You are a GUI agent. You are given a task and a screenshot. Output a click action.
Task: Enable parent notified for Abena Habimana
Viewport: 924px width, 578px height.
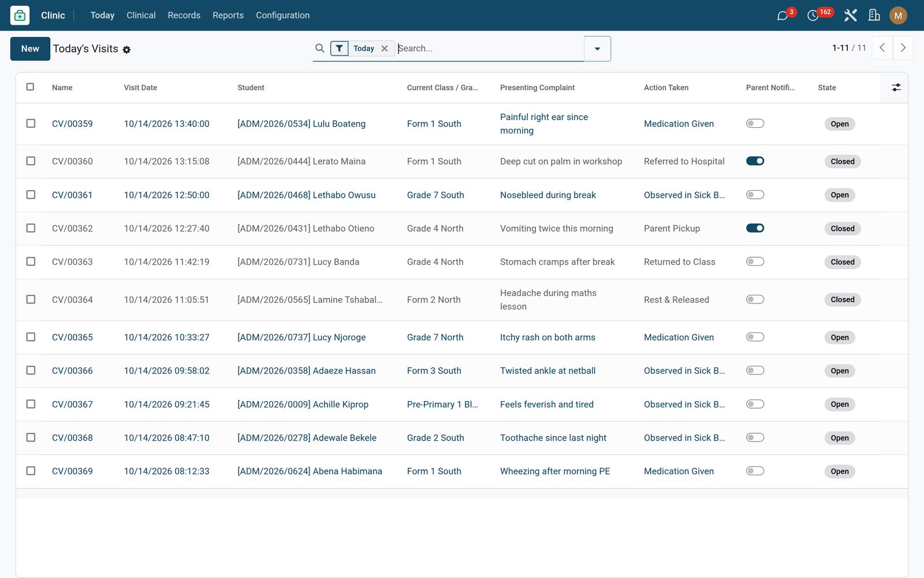(x=755, y=471)
